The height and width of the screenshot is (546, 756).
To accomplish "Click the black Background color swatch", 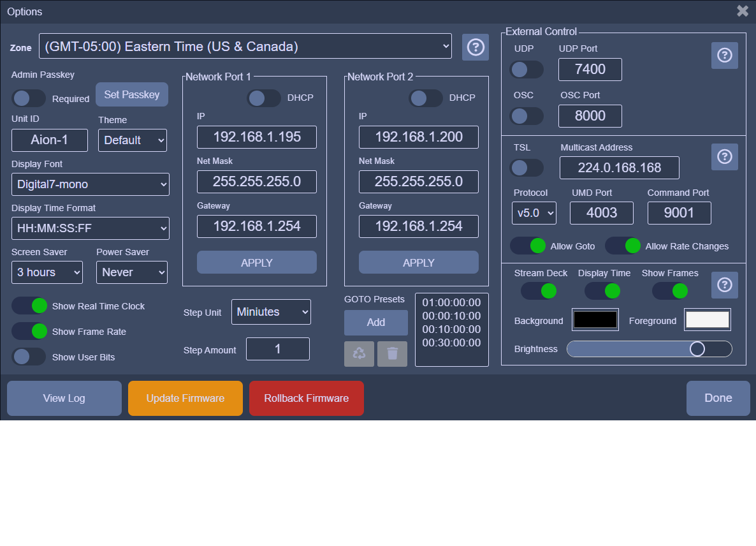I will click(595, 320).
